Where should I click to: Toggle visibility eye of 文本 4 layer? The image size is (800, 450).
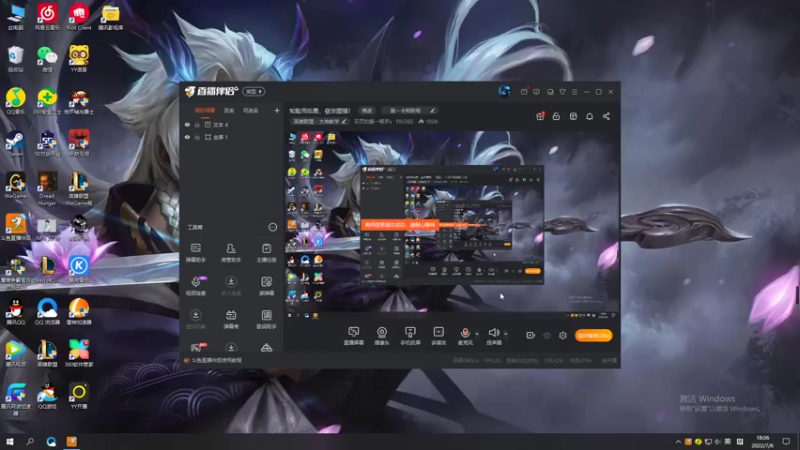(187, 124)
